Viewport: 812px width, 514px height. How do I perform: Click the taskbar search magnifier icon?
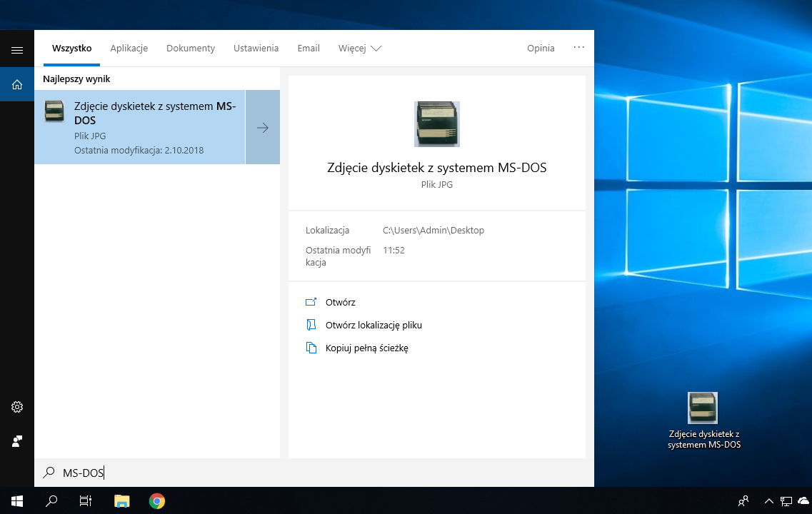pyautogui.click(x=51, y=500)
